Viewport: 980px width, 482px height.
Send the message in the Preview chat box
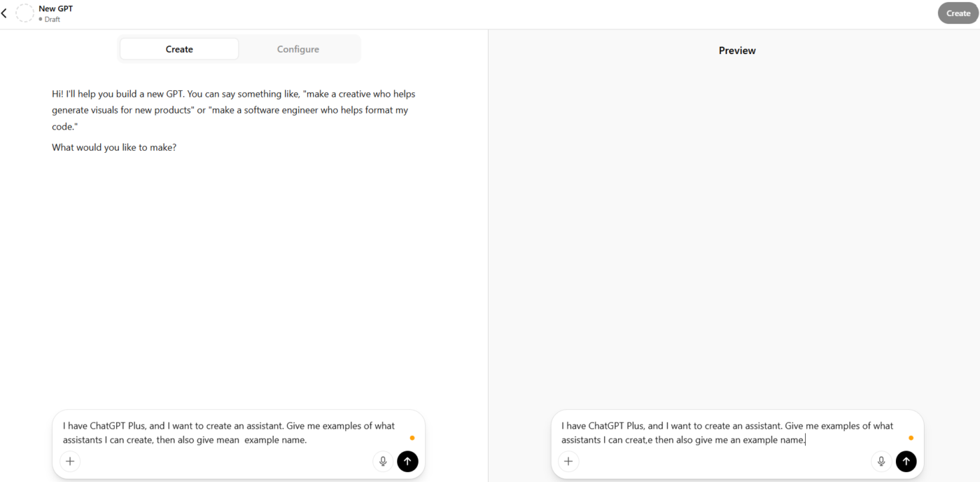tap(906, 461)
